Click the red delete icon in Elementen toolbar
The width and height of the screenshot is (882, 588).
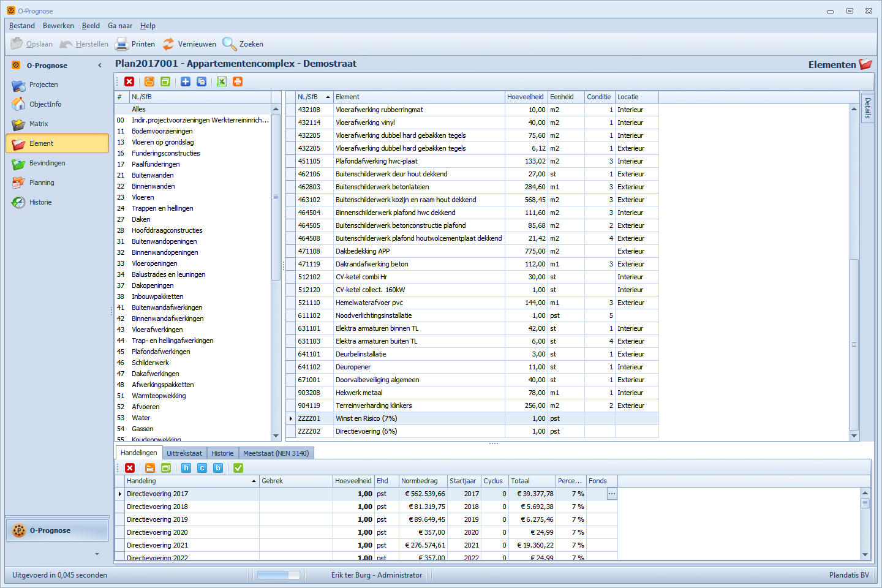click(129, 81)
